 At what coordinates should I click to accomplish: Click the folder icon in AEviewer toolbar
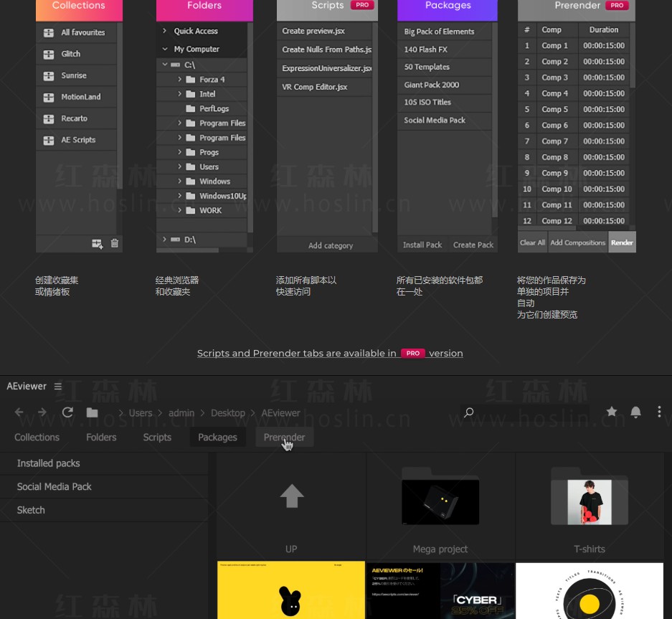coord(92,412)
